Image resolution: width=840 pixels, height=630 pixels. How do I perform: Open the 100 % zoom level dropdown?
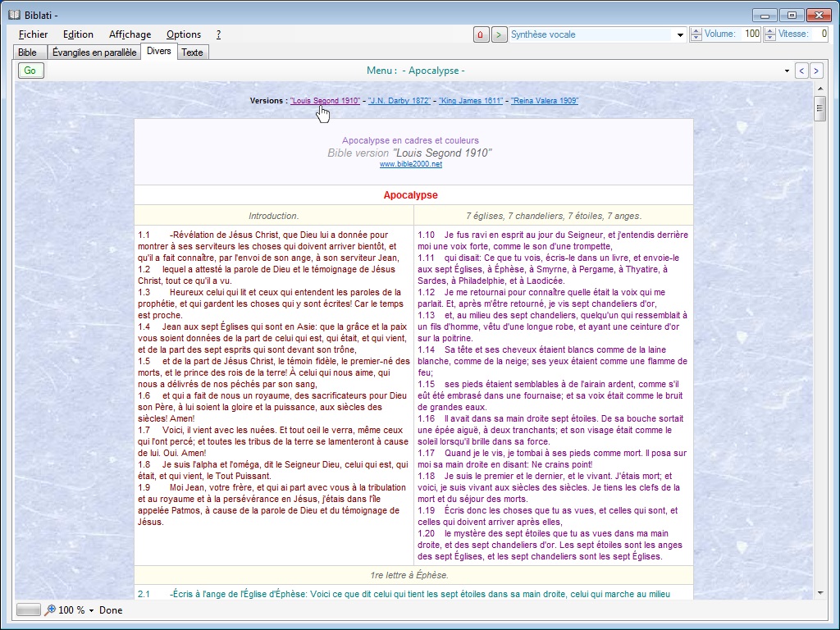pyautogui.click(x=91, y=610)
